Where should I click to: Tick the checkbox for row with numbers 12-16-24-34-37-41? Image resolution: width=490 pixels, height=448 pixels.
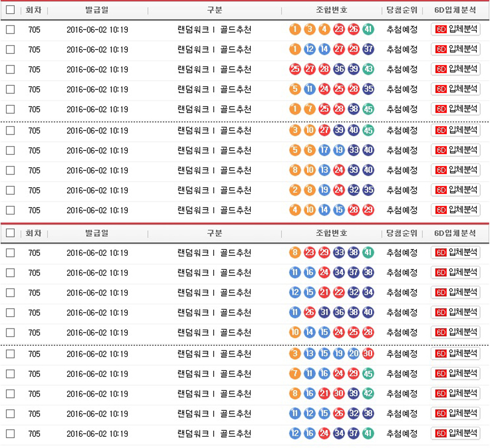(x=10, y=434)
